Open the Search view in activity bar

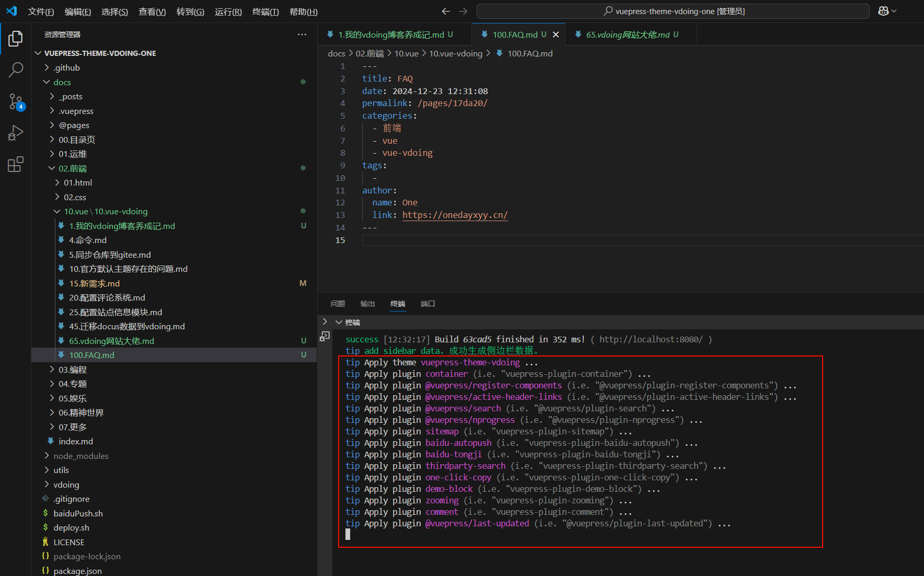click(x=16, y=70)
